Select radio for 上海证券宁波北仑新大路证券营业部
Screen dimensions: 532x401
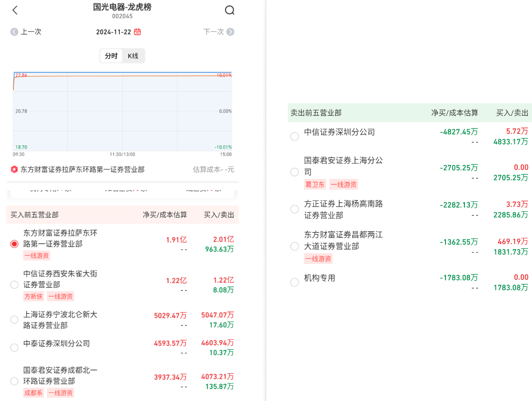14,320
